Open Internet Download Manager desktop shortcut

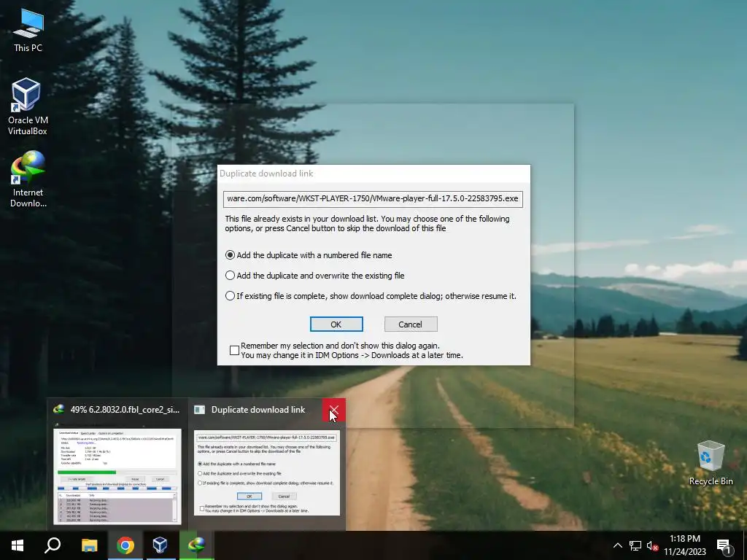(x=28, y=179)
